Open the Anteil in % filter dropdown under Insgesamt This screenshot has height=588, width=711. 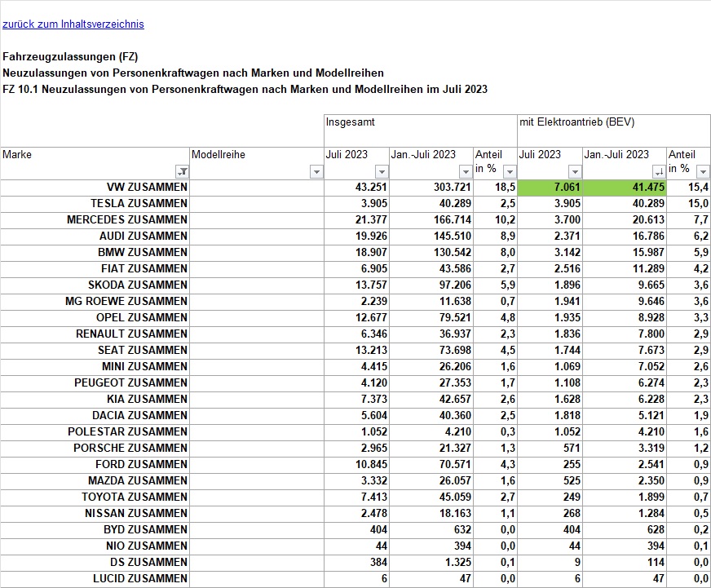(510, 171)
